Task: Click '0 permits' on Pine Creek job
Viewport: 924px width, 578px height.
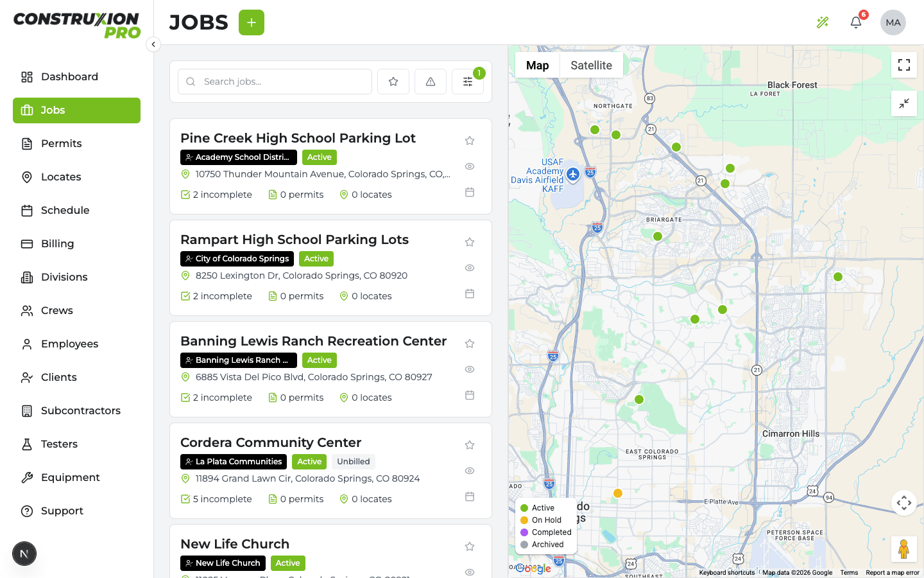Action: [x=296, y=195]
